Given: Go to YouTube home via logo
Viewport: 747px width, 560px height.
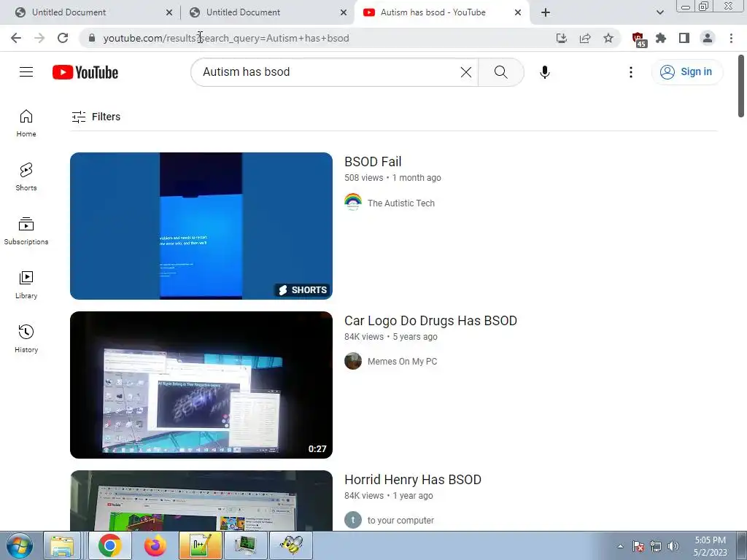Looking at the screenshot, I should pos(85,72).
